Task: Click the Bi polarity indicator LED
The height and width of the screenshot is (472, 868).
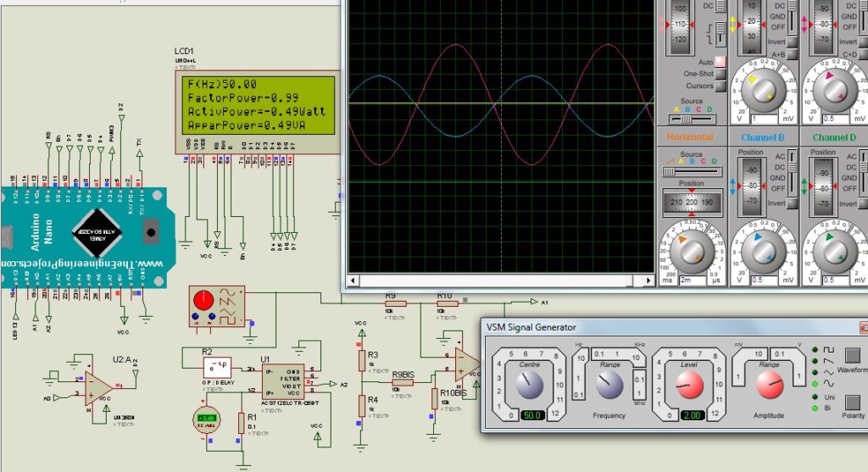Action: tap(815, 408)
